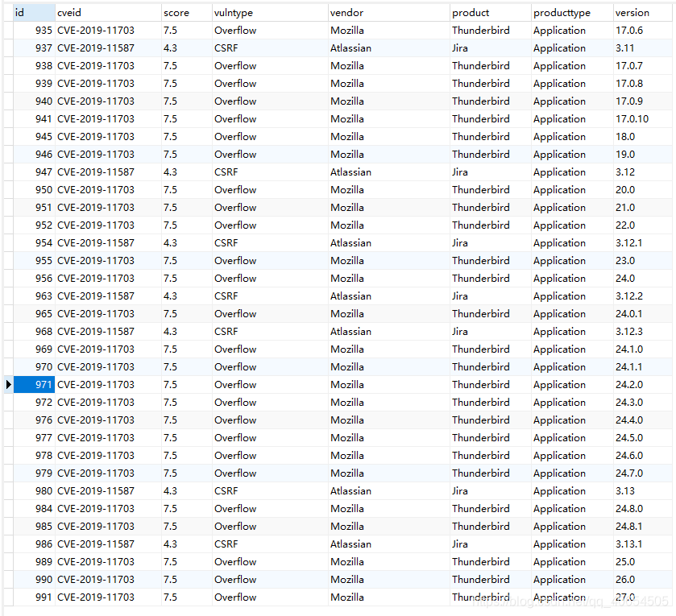Click version cell 24.0

(642, 279)
